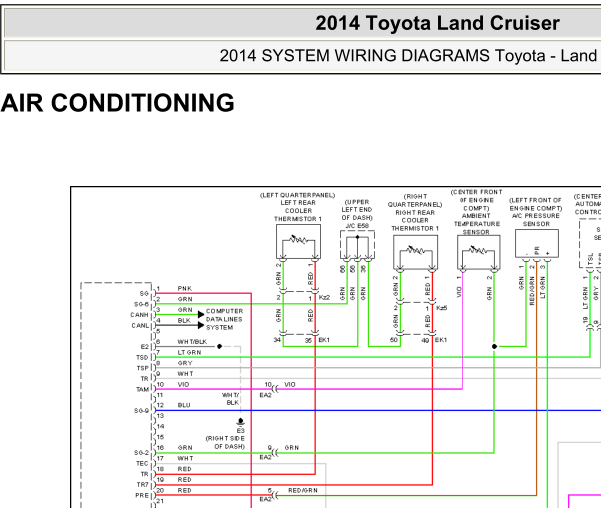This screenshot has height=508, width=601.
Task: Click the "J/C E58" junction connector label
Action: pos(357,226)
